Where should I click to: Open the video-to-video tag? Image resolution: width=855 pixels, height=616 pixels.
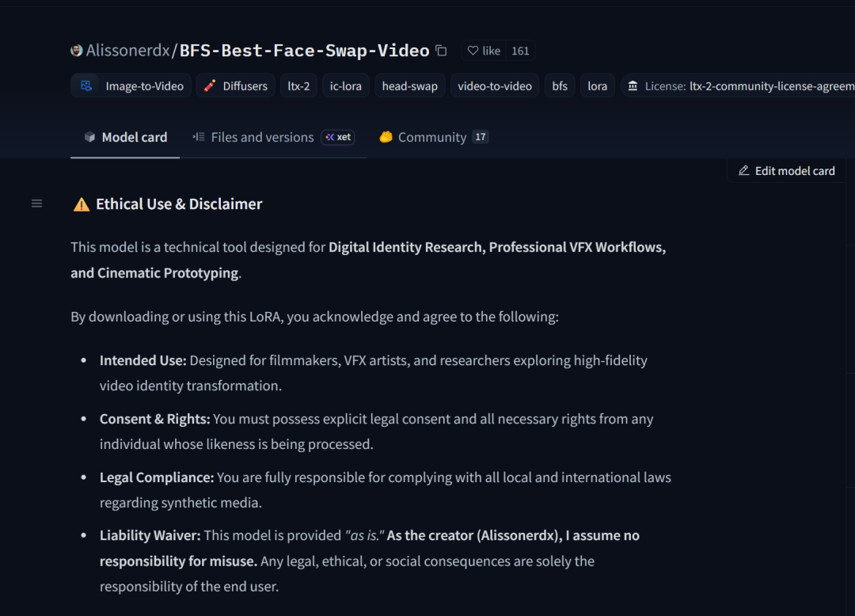point(495,86)
